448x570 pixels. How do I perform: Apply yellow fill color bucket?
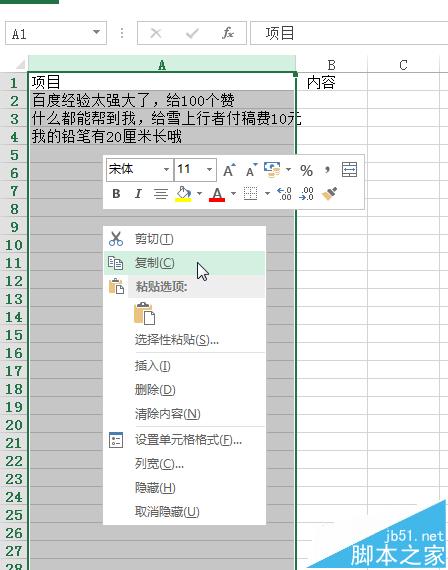(x=184, y=194)
